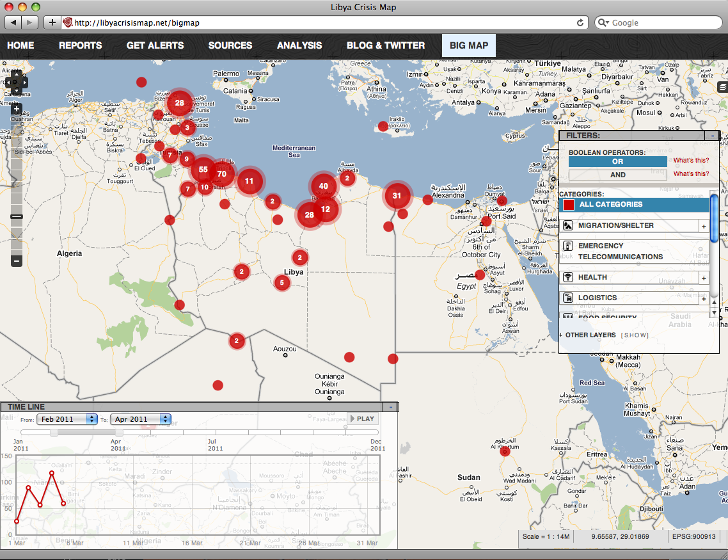Collapse the Filters panel
Image resolution: width=728 pixels, height=560 pixels.
pos(712,136)
